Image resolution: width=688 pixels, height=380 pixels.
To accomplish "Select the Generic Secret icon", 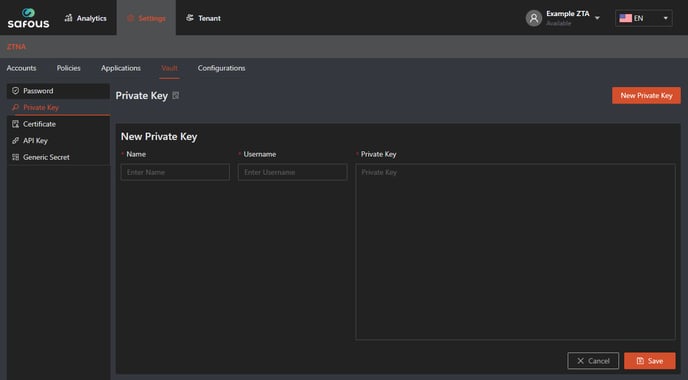I will click(x=15, y=157).
